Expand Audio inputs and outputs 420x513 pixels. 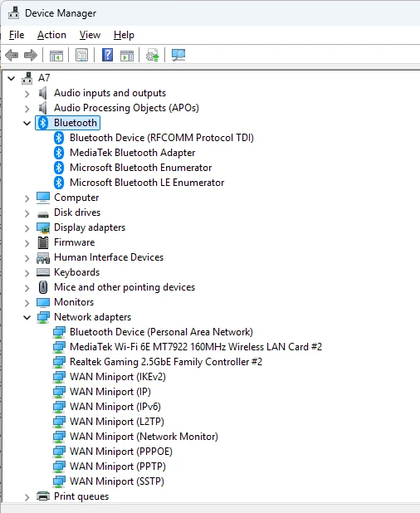coord(27,94)
